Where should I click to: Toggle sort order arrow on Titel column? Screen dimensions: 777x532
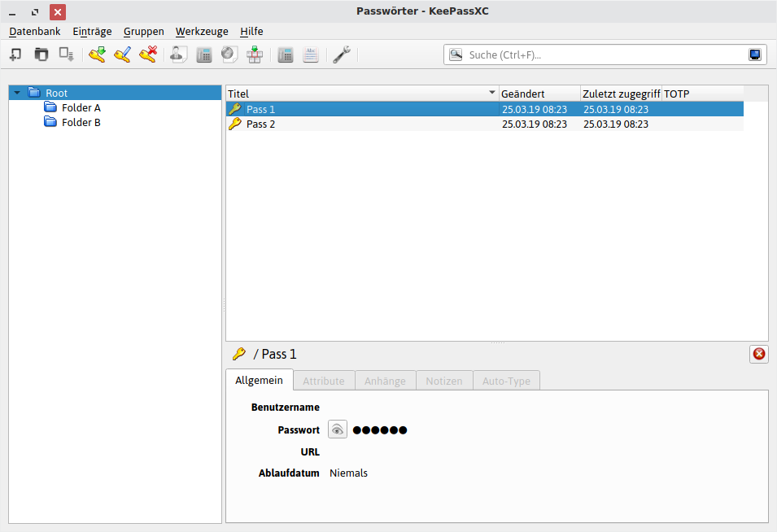coord(491,92)
